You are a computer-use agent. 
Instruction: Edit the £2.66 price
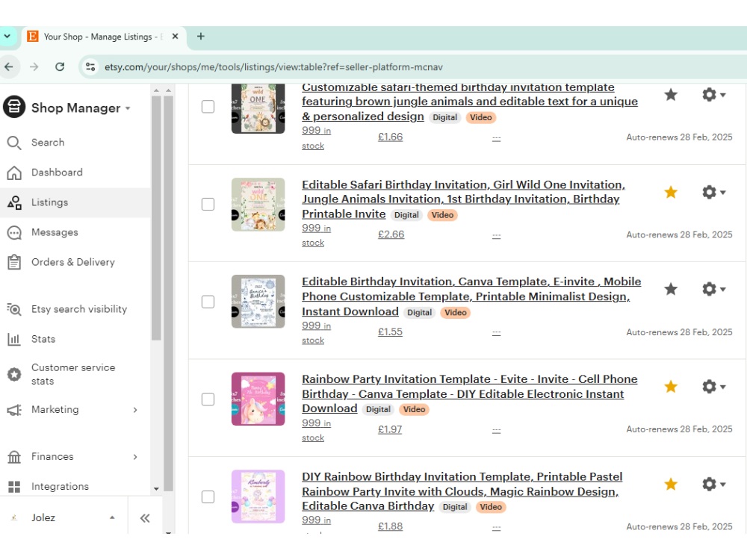tap(391, 234)
